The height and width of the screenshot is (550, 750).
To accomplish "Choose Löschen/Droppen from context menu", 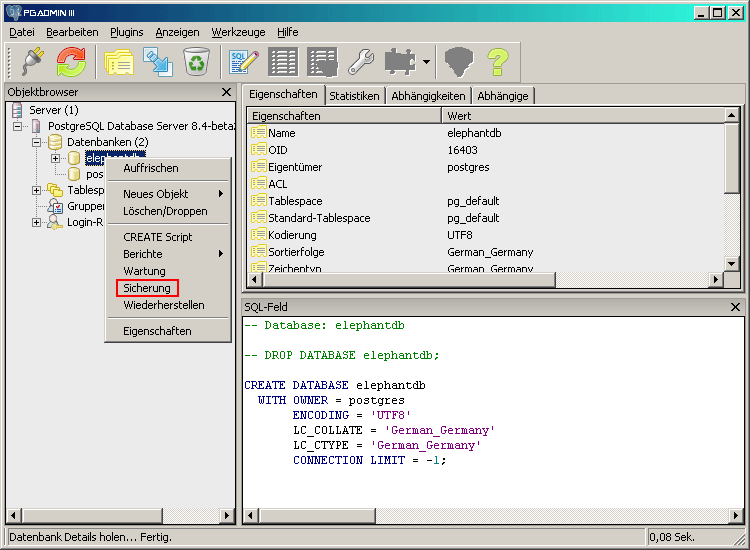I will pos(167,211).
